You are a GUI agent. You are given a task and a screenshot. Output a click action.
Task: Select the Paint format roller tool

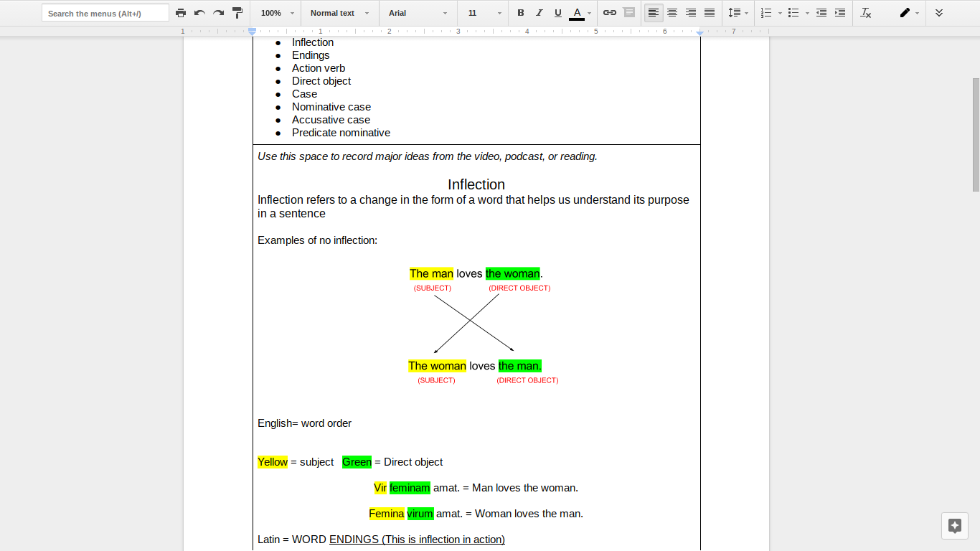point(237,13)
